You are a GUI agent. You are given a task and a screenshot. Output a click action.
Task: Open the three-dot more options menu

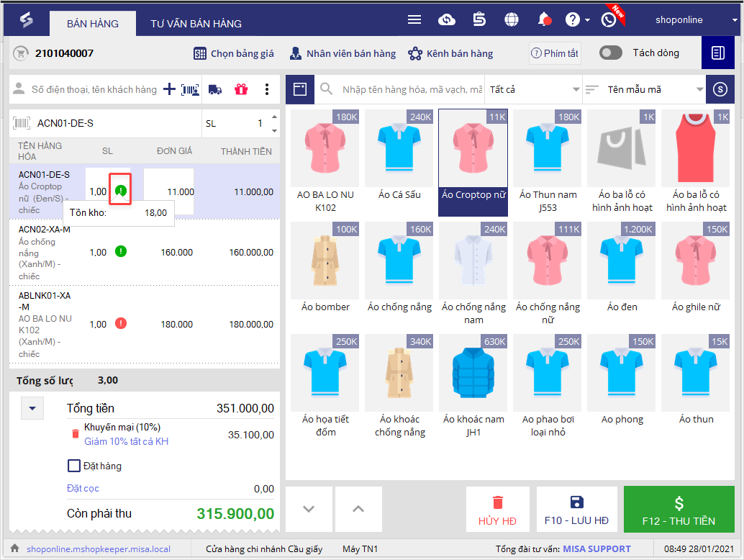267,89
